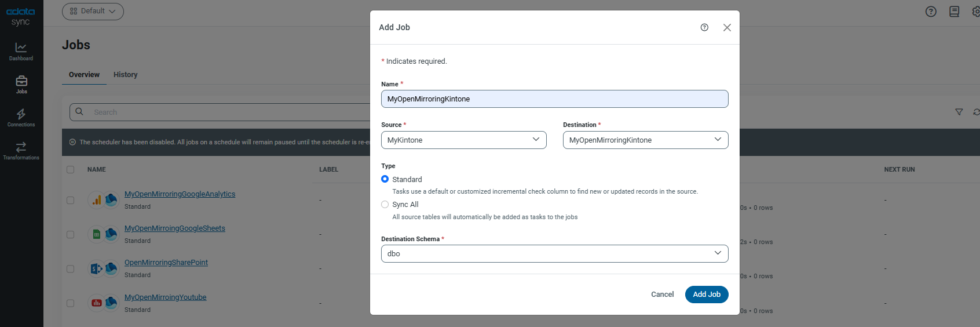980x327 pixels.
Task: Open the documentation book icon in header
Action: coord(954,12)
